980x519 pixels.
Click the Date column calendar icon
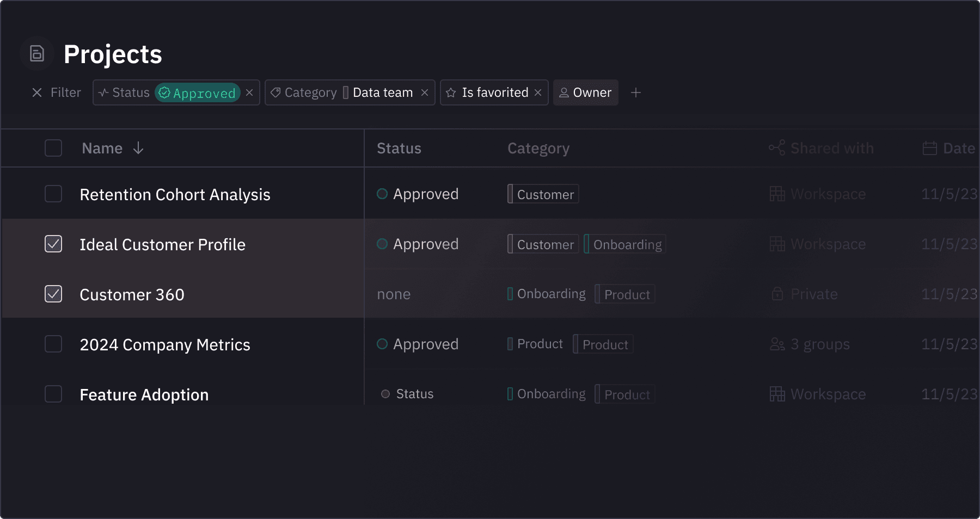coord(929,148)
